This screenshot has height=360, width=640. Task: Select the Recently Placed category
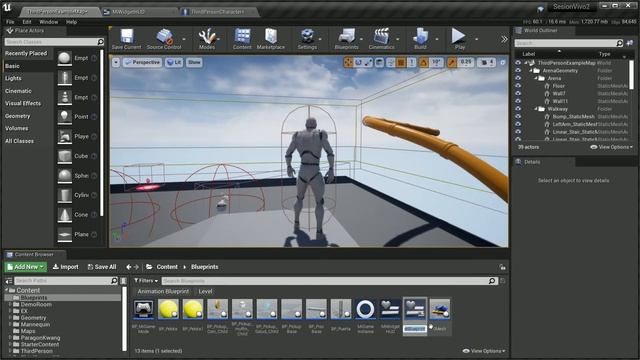click(x=26, y=53)
